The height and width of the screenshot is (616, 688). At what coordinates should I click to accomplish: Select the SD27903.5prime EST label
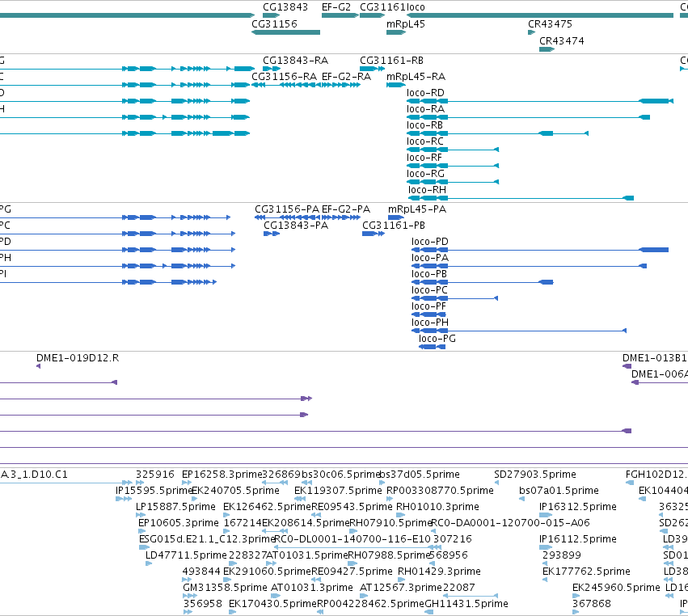535,475
